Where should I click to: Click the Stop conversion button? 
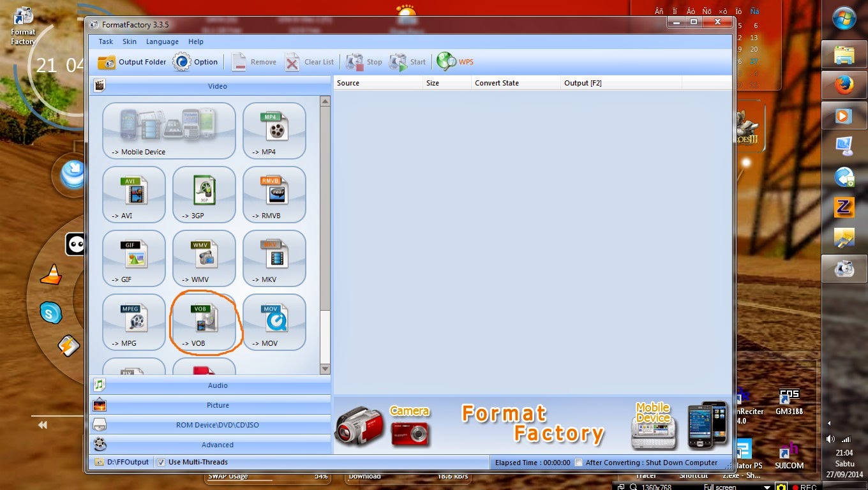pyautogui.click(x=364, y=62)
